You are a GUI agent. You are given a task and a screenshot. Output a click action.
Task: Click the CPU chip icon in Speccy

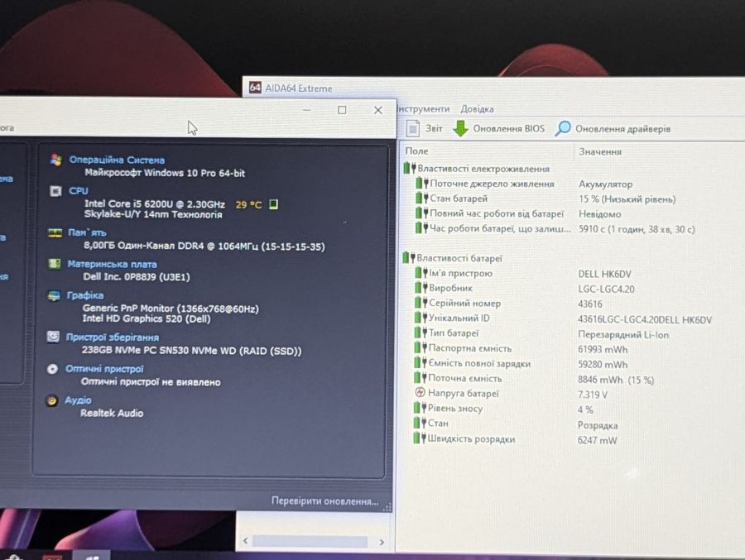coord(55,191)
